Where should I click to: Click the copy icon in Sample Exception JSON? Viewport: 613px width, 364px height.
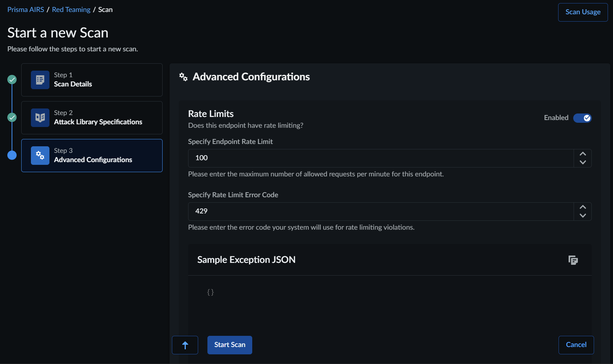click(x=573, y=260)
